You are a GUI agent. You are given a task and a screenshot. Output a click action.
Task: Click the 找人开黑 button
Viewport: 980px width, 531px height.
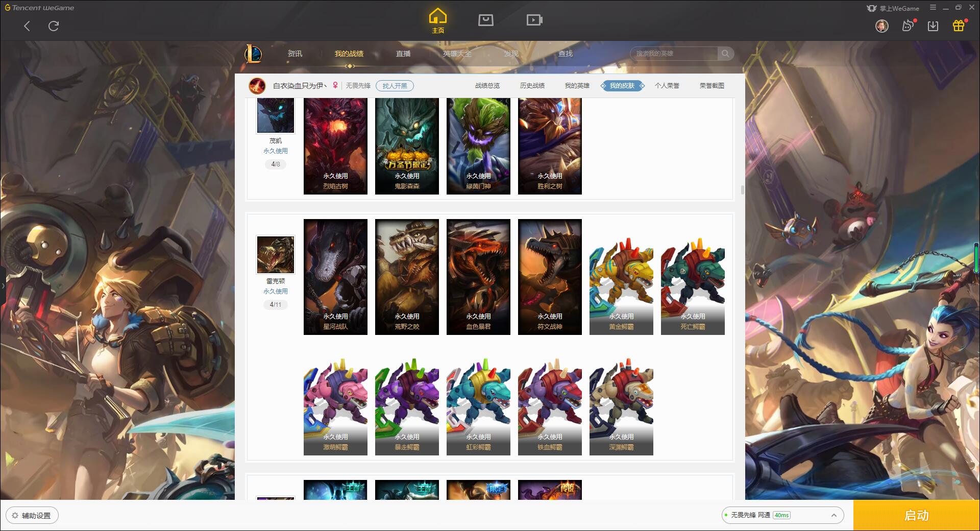point(395,86)
